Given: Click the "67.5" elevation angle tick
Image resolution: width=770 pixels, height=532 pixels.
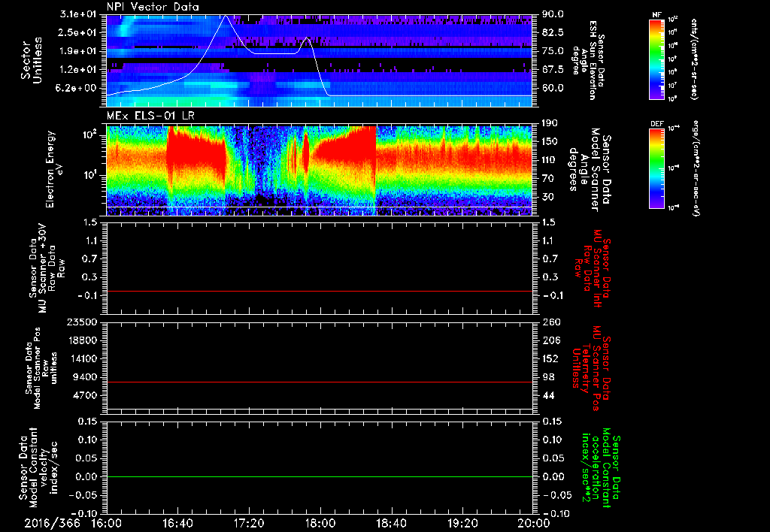Looking at the screenshot, I should pos(553,70).
